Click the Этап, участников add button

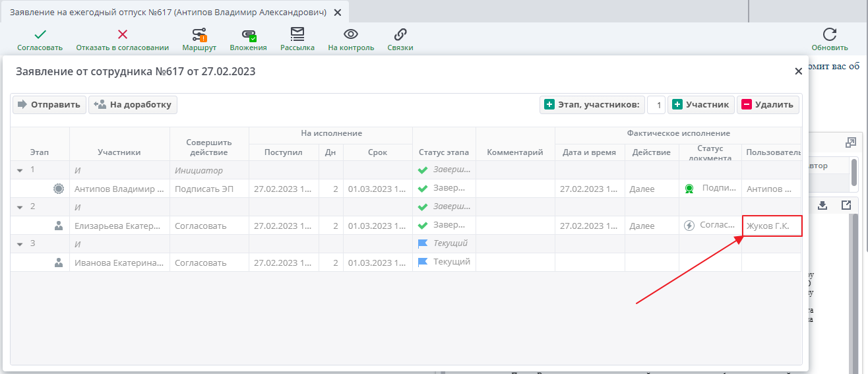click(592, 104)
